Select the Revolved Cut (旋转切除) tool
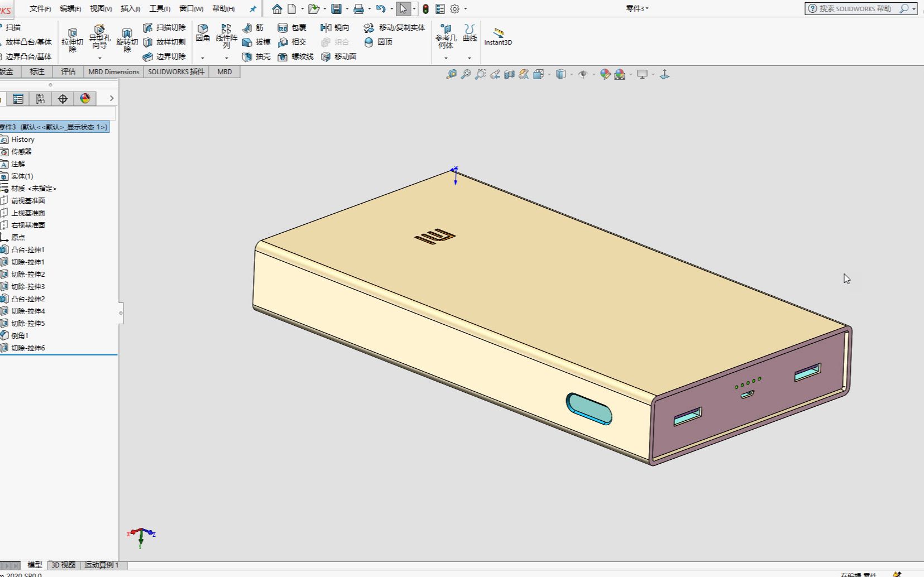Image resolution: width=924 pixels, height=577 pixels. [127, 40]
